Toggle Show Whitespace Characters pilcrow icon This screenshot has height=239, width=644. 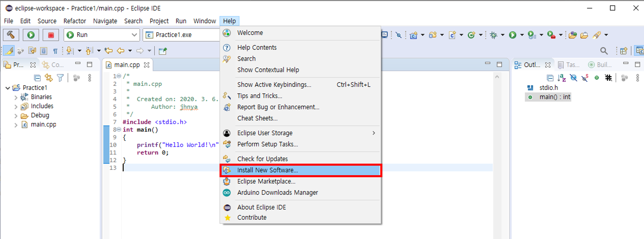[55, 51]
